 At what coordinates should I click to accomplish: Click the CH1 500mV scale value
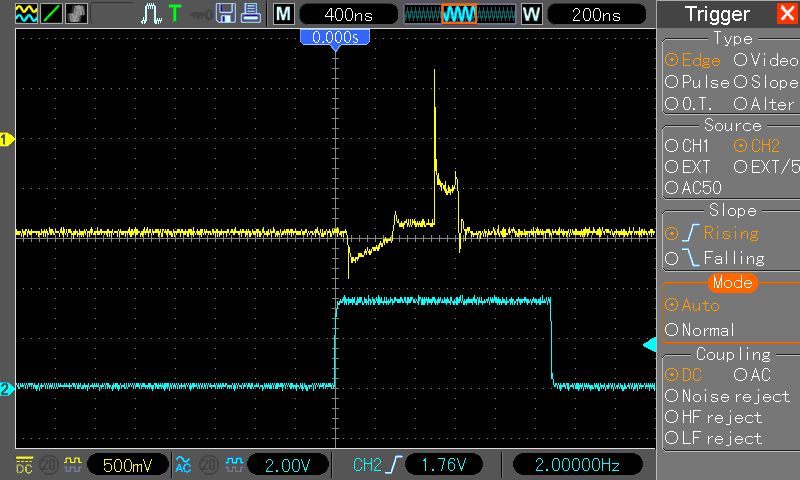point(127,465)
